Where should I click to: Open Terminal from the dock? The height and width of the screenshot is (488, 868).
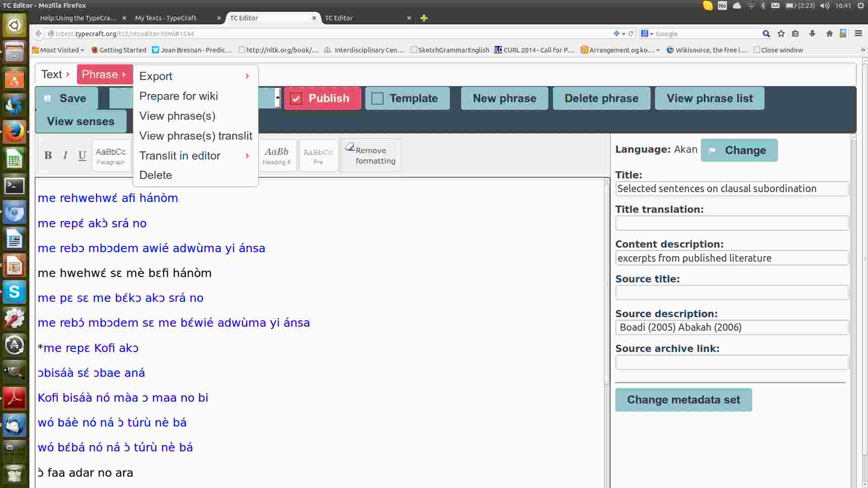pyautogui.click(x=14, y=186)
